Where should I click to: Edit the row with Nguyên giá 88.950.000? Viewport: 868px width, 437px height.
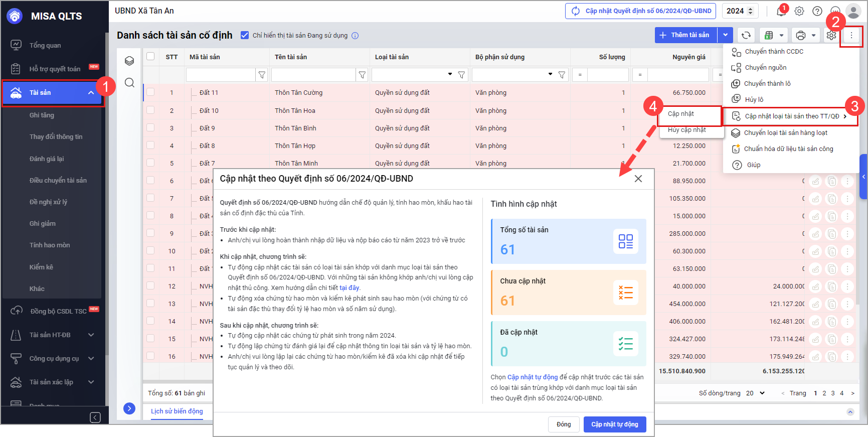(x=816, y=181)
